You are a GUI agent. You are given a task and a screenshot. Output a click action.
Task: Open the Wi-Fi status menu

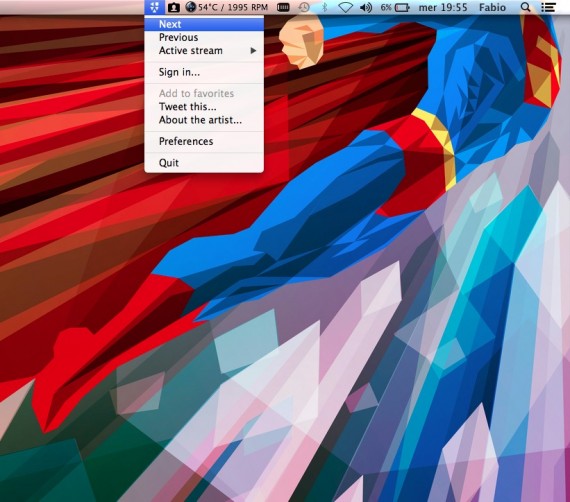(x=345, y=8)
